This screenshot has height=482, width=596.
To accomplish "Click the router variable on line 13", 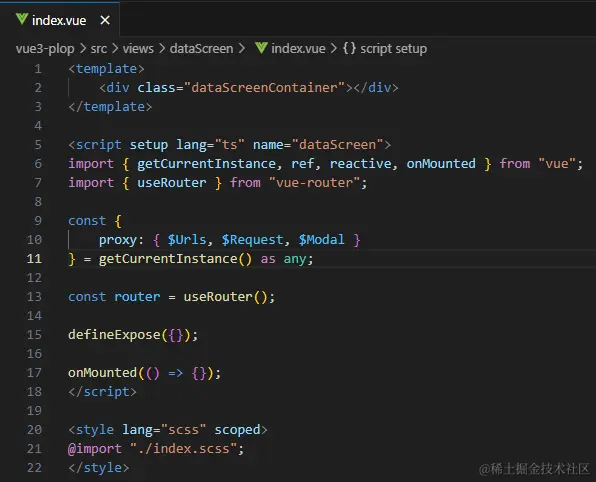I will 137,297.
